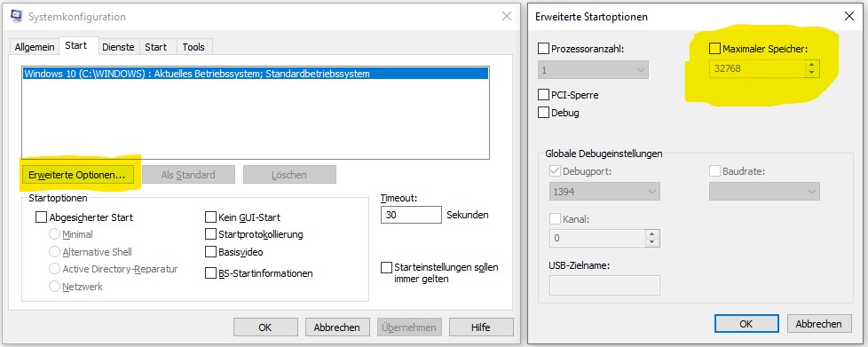
Task: Close the Erweiterte Startoptionen dialog
Action: click(849, 17)
